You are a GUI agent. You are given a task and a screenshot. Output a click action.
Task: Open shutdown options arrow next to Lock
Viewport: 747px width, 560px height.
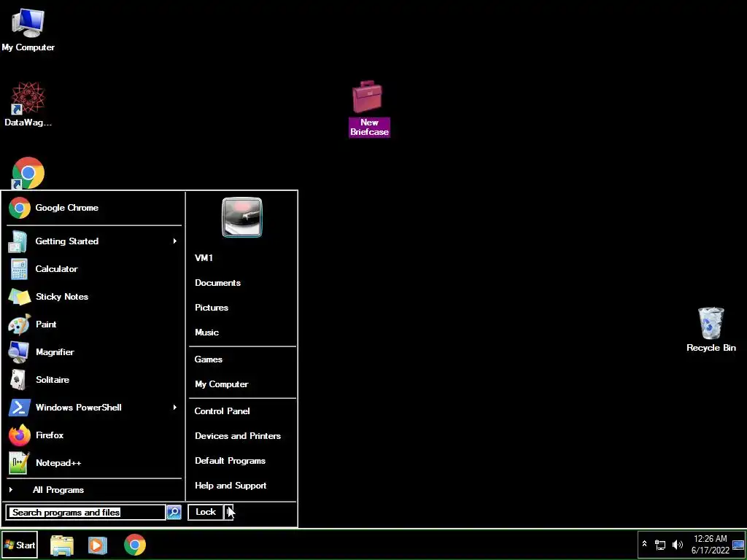pyautogui.click(x=228, y=512)
